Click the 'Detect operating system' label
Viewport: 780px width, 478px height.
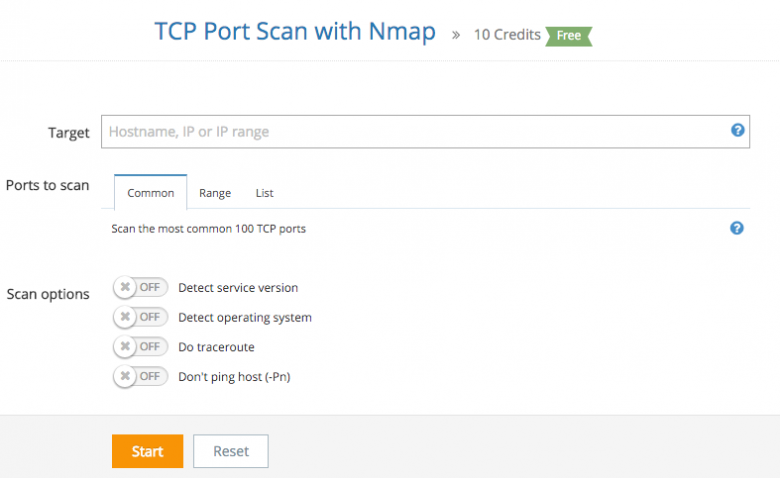pyautogui.click(x=245, y=317)
